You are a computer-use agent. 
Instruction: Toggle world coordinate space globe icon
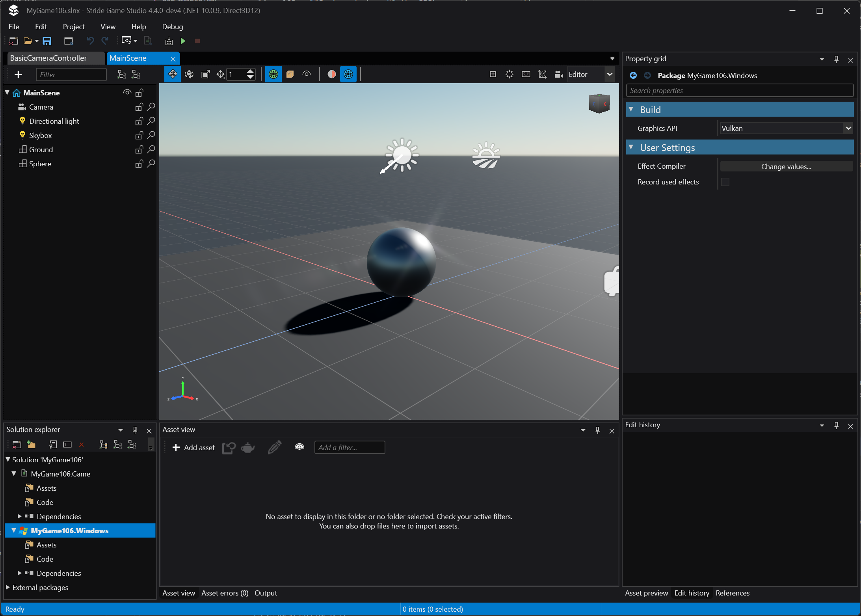tap(273, 74)
